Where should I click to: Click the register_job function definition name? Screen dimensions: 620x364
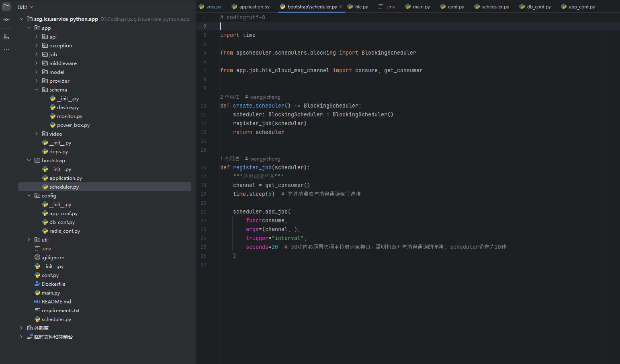252,167
